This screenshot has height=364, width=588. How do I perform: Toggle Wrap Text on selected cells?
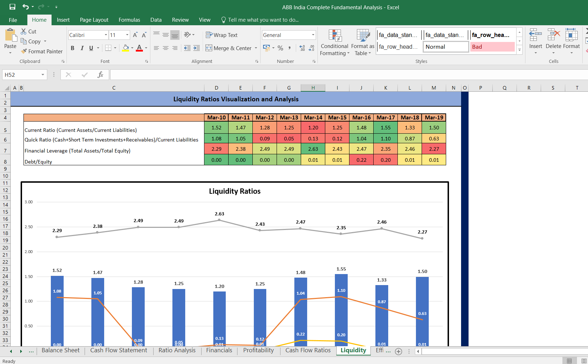click(x=221, y=35)
